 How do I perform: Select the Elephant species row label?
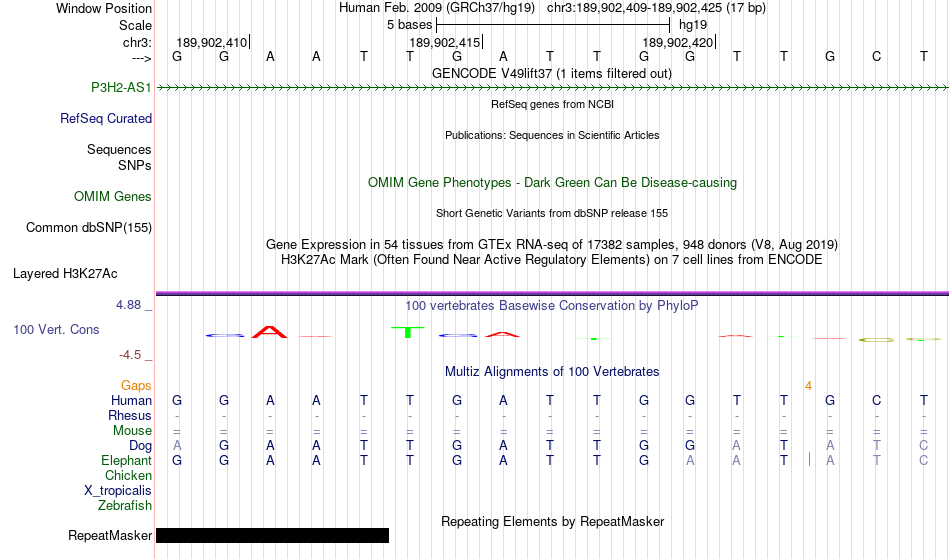pos(127,460)
